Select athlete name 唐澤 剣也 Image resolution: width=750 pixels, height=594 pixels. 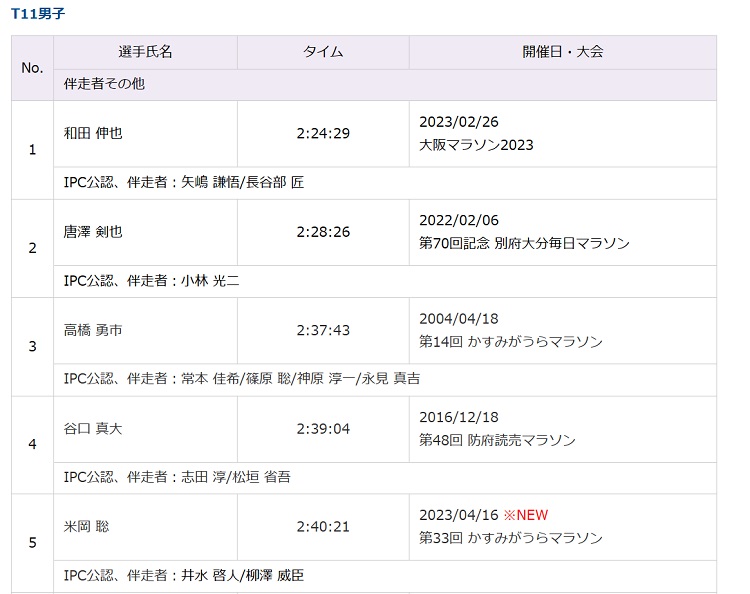point(93,231)
